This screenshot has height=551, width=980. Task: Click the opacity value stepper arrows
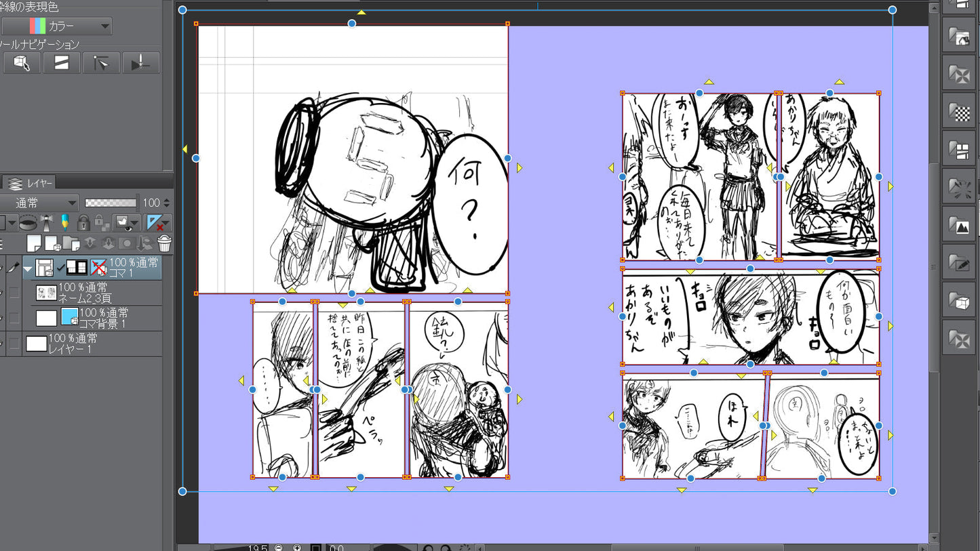167,203
